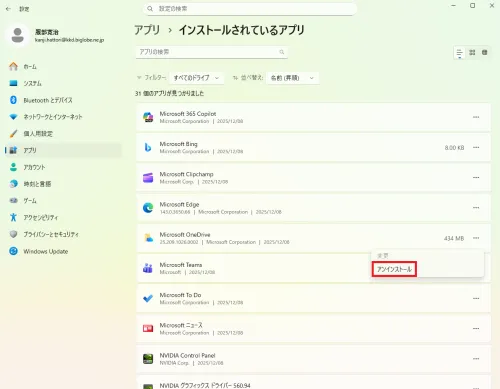Open more options for NVIDIA Control Panel
500x389 pixels.
(476, 359)
